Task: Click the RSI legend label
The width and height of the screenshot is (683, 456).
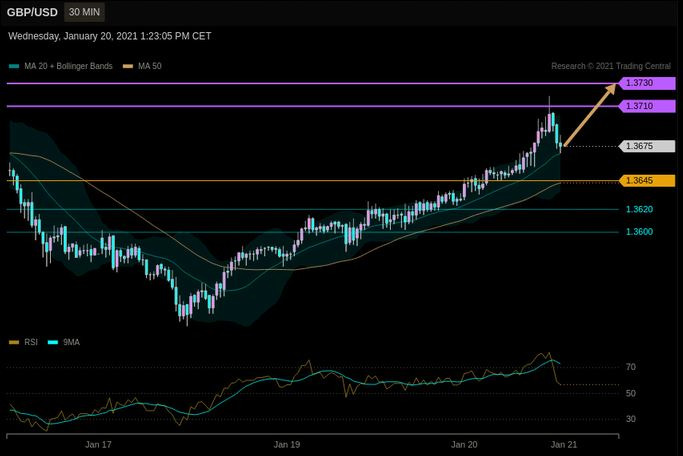Action: click(31, 342)
